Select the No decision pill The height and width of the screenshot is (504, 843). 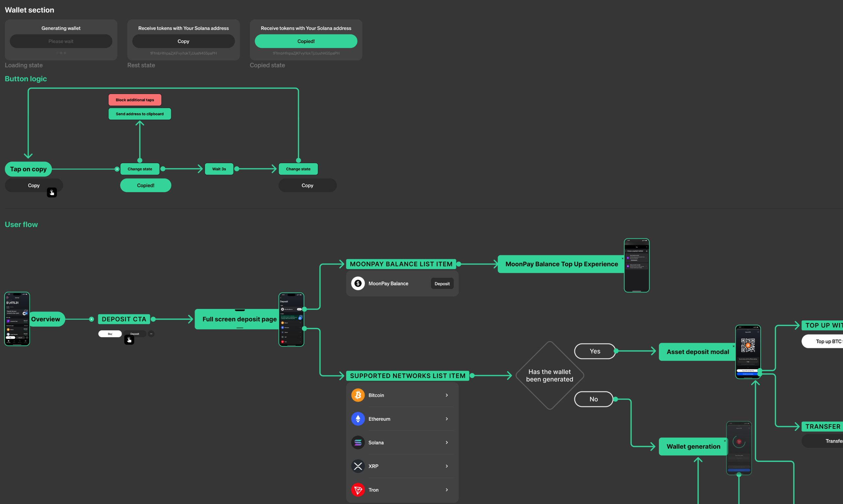[x=593, y=399]
